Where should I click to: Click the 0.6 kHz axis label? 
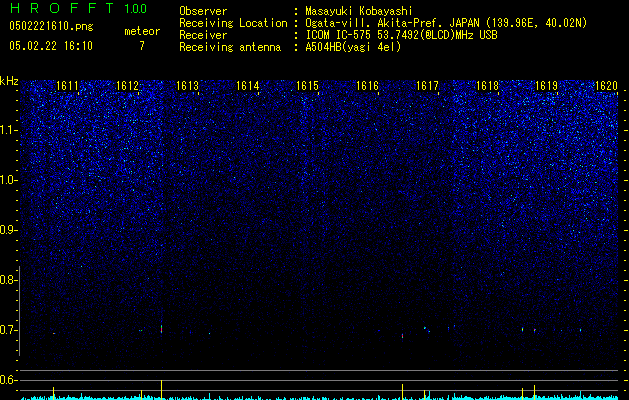[9, 380]
